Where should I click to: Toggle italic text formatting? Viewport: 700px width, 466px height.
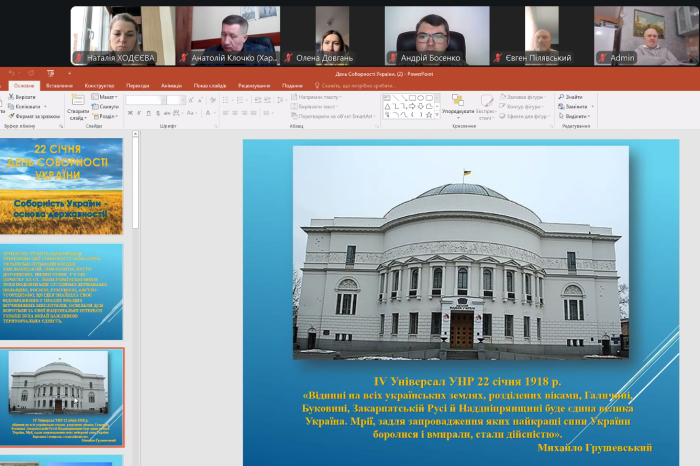click(x=139, y=114)
